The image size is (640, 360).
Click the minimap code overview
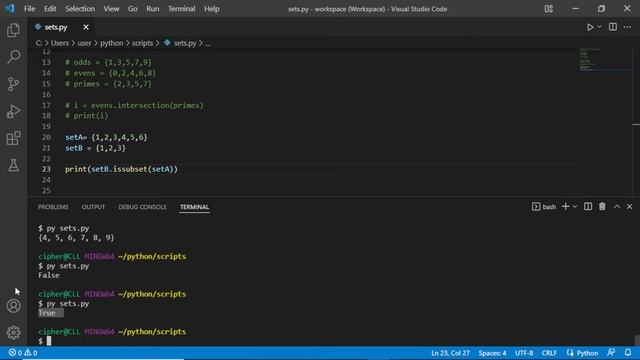coord(605,60)
